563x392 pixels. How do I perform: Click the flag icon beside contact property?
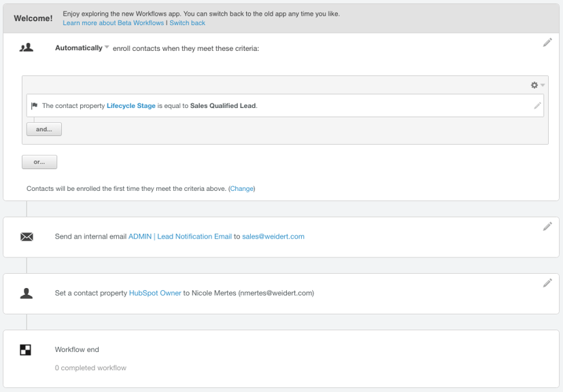35,105
